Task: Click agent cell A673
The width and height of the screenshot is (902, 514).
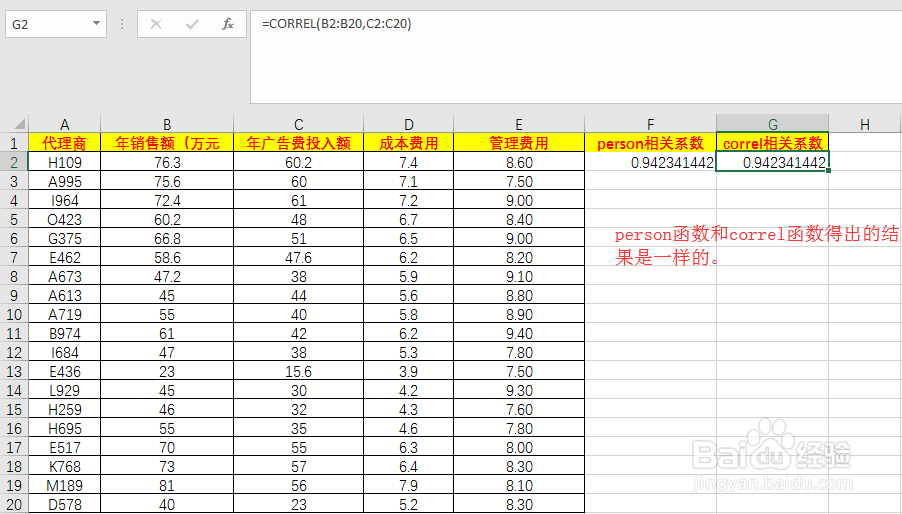Action: pyautogui.click(x=64, y=276)
